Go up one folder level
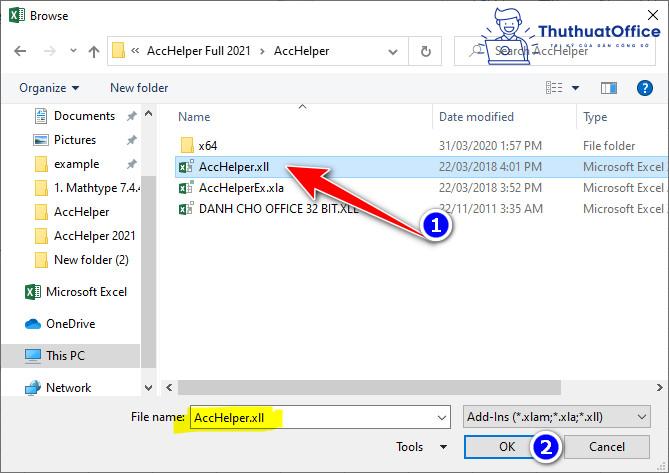Image resolution: width=669 pixels, height=473 pixels. [94, 52]
